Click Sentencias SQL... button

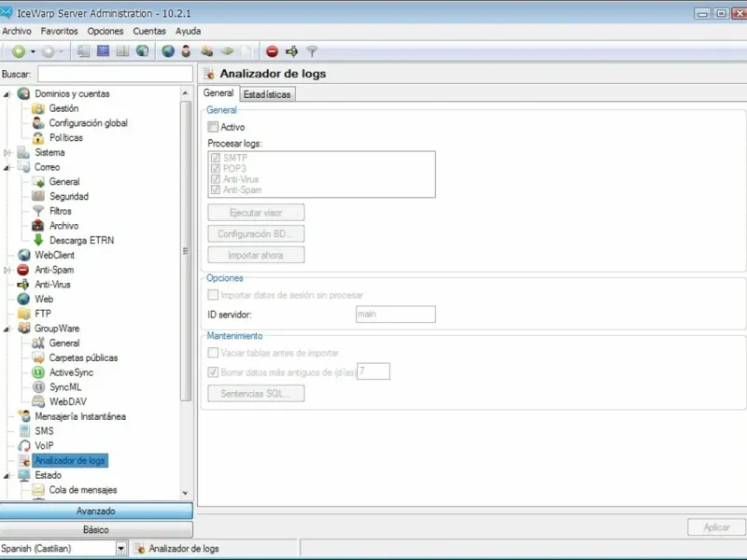256,394
